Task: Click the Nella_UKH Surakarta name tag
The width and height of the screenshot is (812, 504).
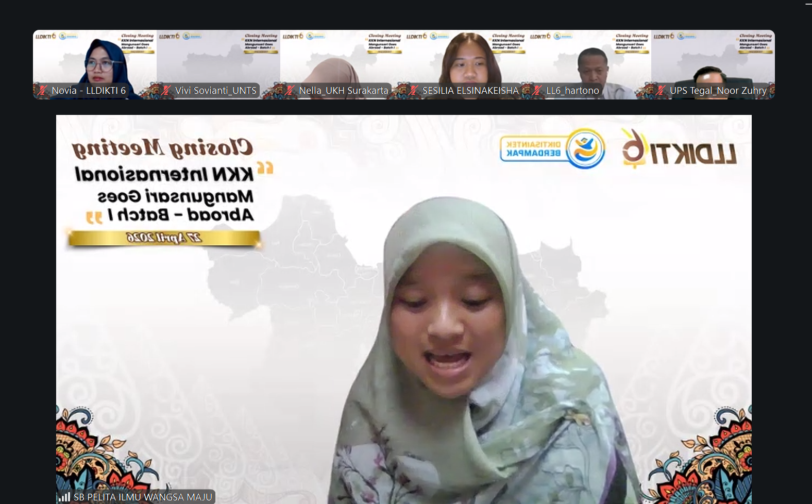Action: point(344,91)
